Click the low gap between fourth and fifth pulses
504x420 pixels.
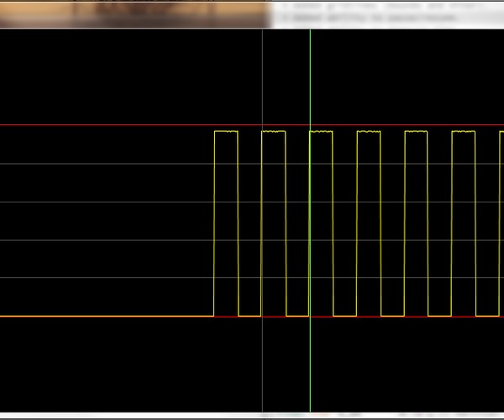click(393, 316)
